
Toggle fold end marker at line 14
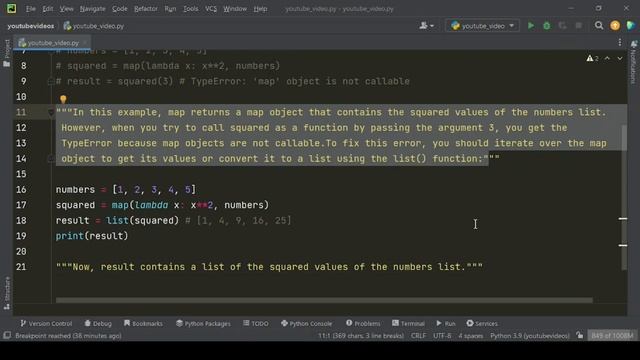coord(51,158)
